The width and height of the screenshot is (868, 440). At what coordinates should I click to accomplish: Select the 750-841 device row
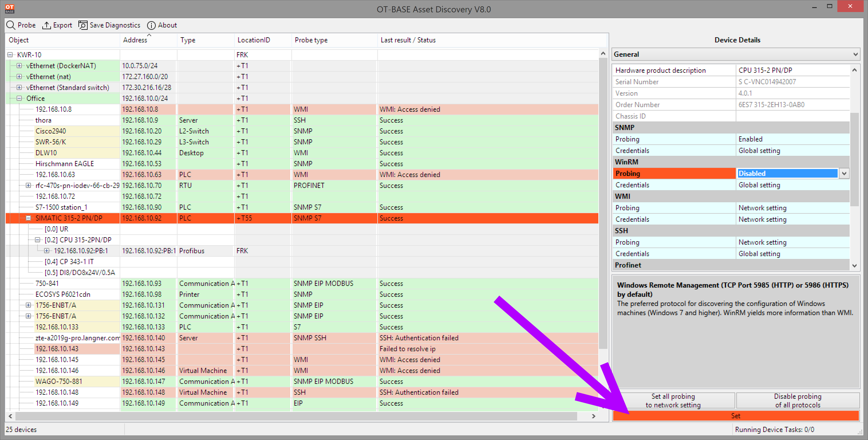[302, 284]
